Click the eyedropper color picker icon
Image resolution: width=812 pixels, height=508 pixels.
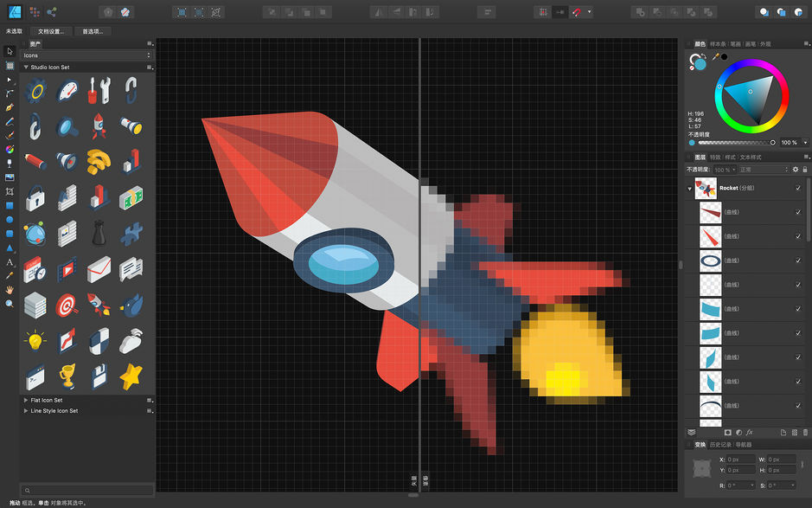pos(715,56)
